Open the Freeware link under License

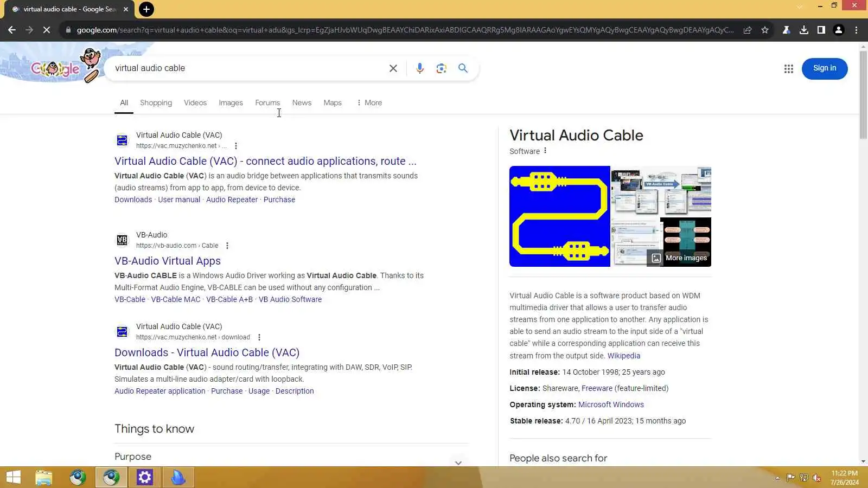(x=597, y=388)
